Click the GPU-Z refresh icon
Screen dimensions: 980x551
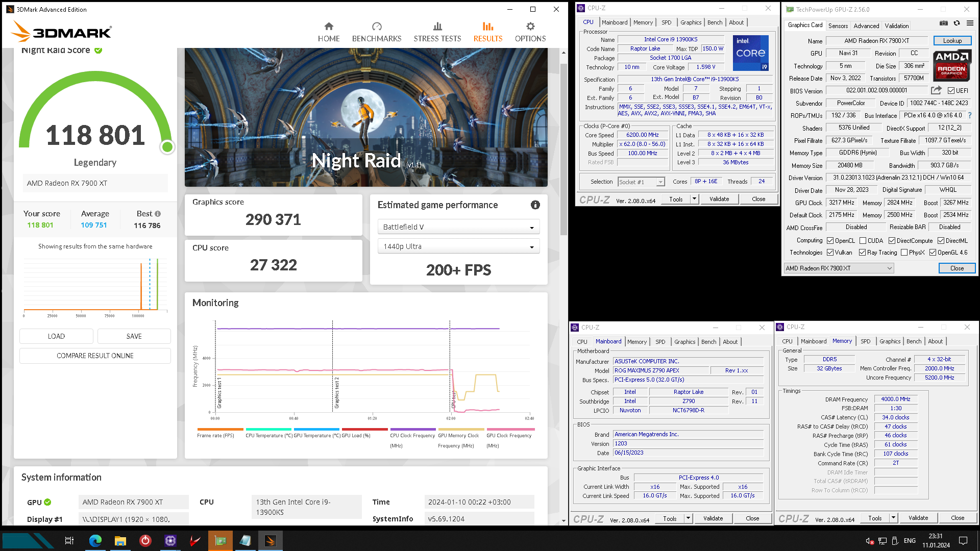tap(957, 23)
